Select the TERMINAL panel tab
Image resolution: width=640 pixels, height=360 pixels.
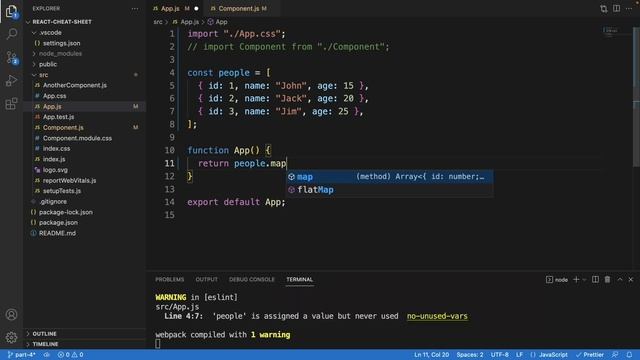point(300,280)
